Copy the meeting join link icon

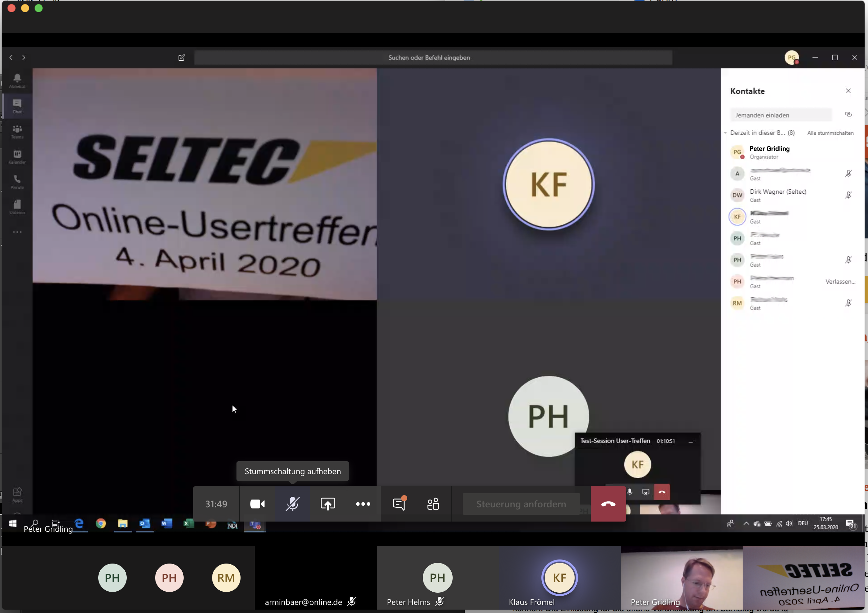click(x=848, y=114)
